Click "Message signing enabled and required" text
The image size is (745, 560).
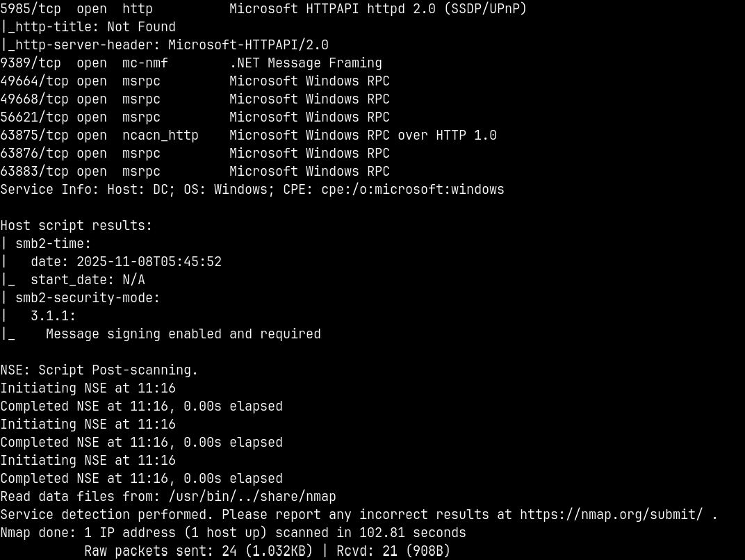(x=183, y=334)
